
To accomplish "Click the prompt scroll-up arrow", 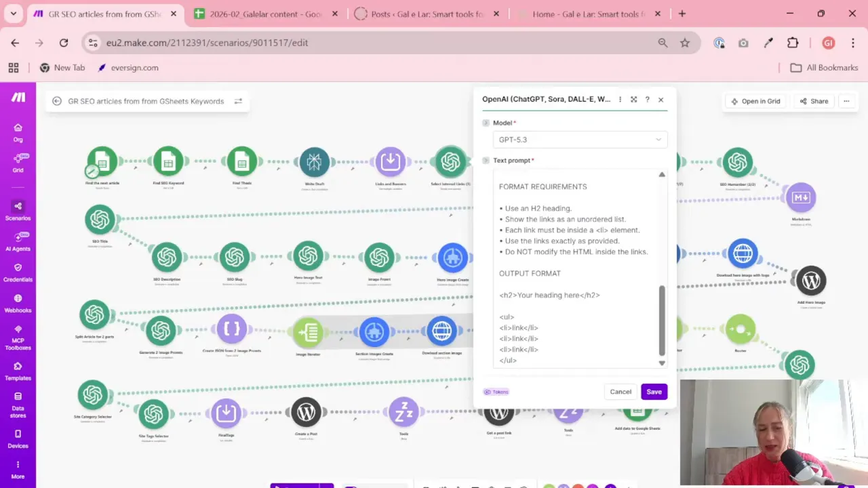I will coord(662,175).
